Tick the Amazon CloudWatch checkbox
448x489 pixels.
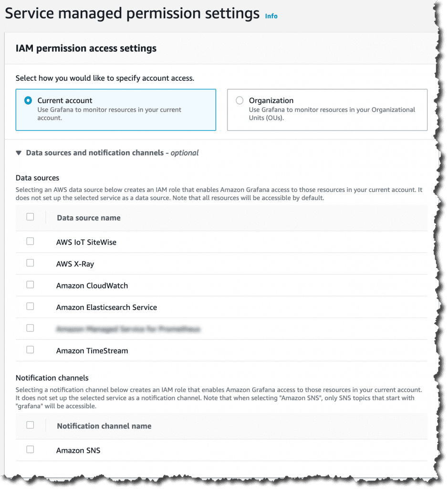(x=30, y=285)
